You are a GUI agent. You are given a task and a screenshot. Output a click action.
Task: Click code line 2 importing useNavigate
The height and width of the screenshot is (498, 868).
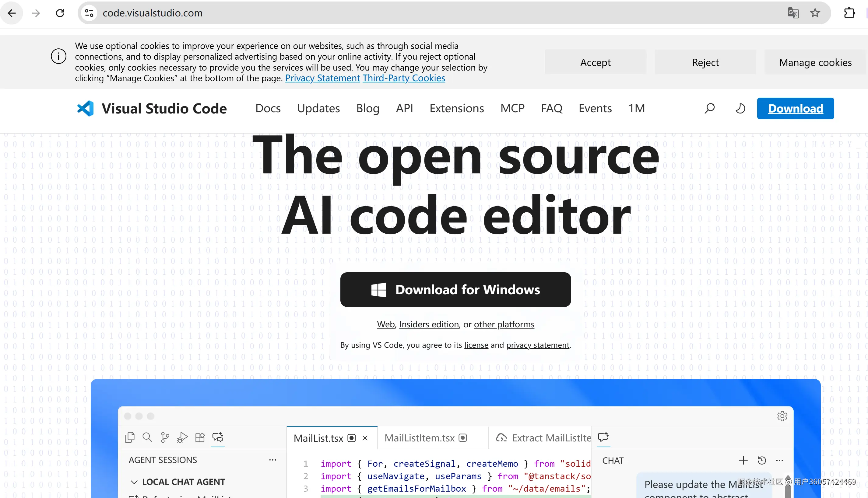click(x=455, y=476)
